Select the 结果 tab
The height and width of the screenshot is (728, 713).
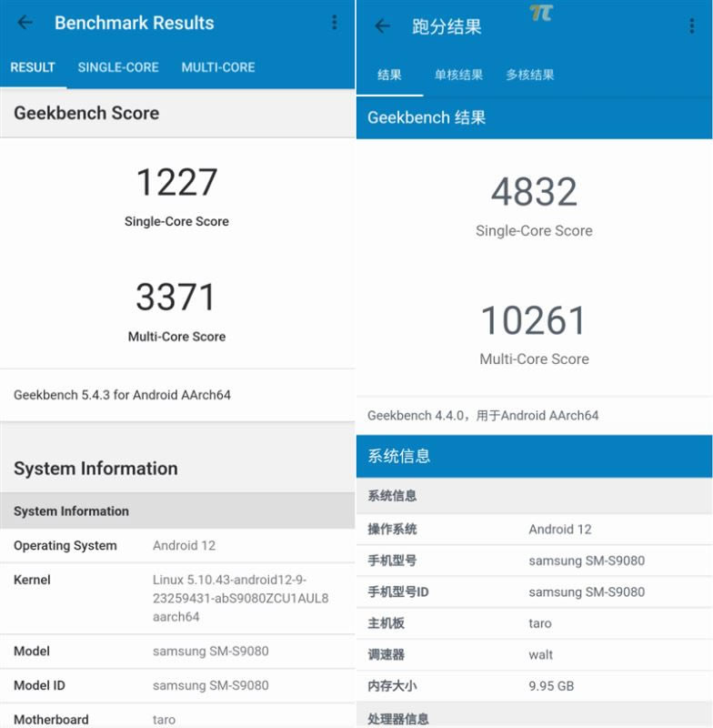[x=389, y=75]
